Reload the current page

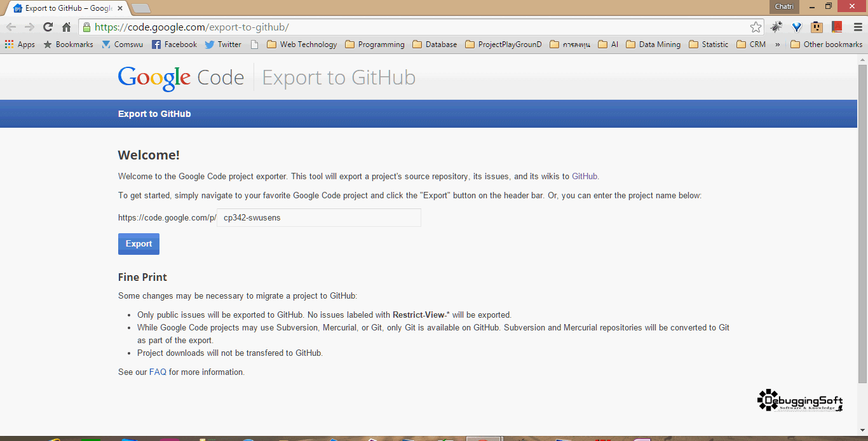[x=48, y=27]
